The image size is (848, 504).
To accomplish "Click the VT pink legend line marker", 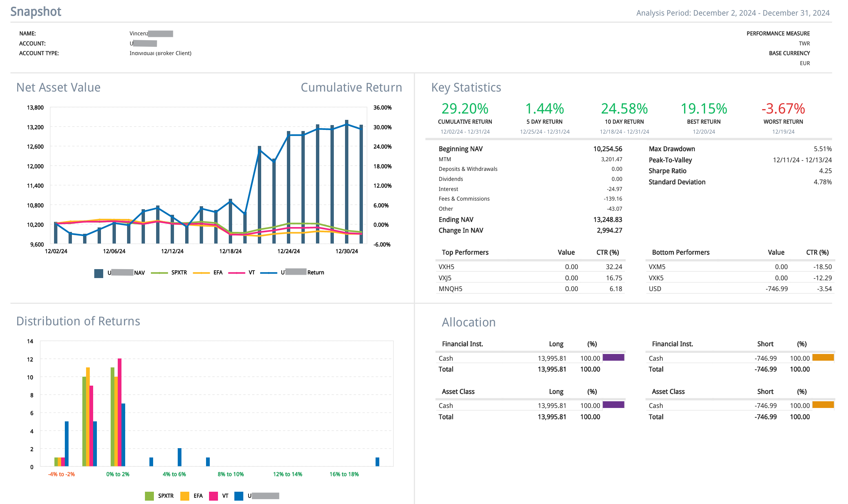I will click(x=237, y=273).
